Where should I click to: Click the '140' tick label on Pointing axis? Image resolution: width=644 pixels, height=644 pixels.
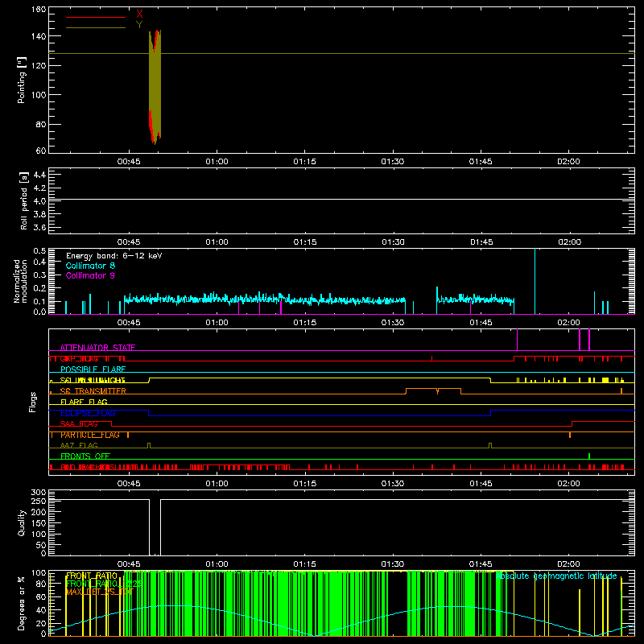pos(39,36)
